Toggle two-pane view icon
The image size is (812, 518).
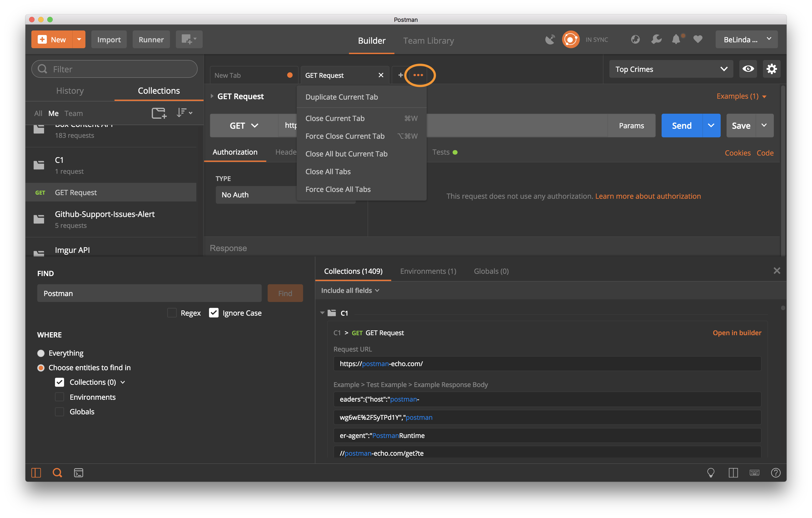tap(733, 473)
